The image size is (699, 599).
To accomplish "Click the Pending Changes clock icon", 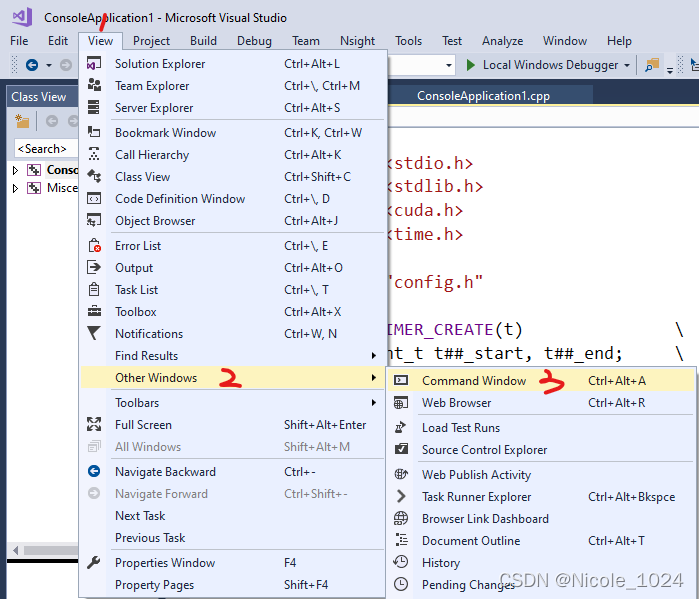I will [401, 584].
